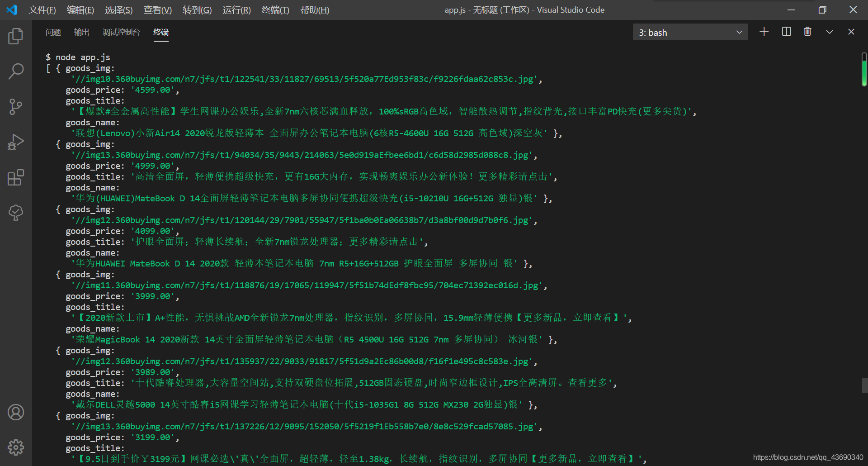Split the terminal pane

click(x=787, y=32)
